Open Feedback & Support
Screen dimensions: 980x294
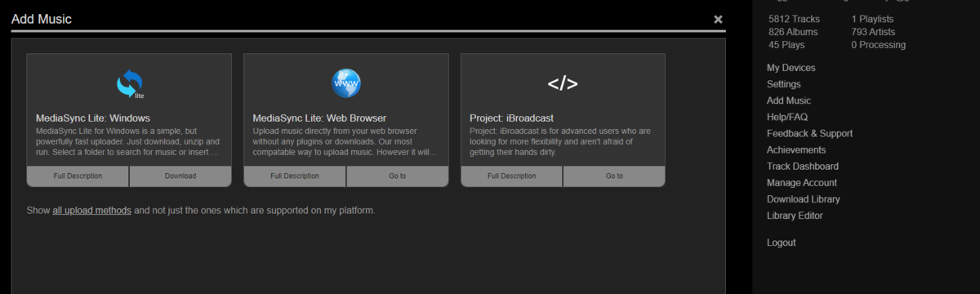click(x=809, y=133)
